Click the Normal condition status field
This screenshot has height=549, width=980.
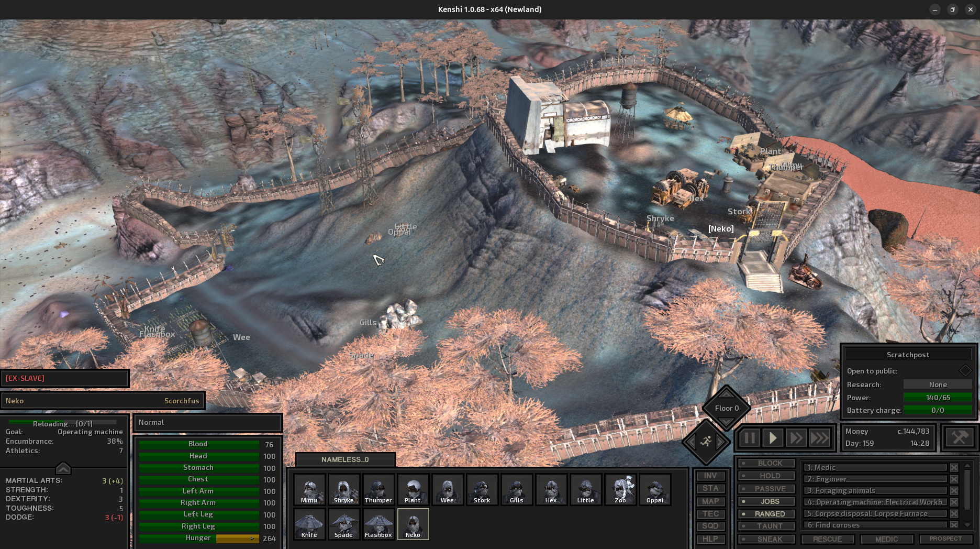(x=208, y=422)
